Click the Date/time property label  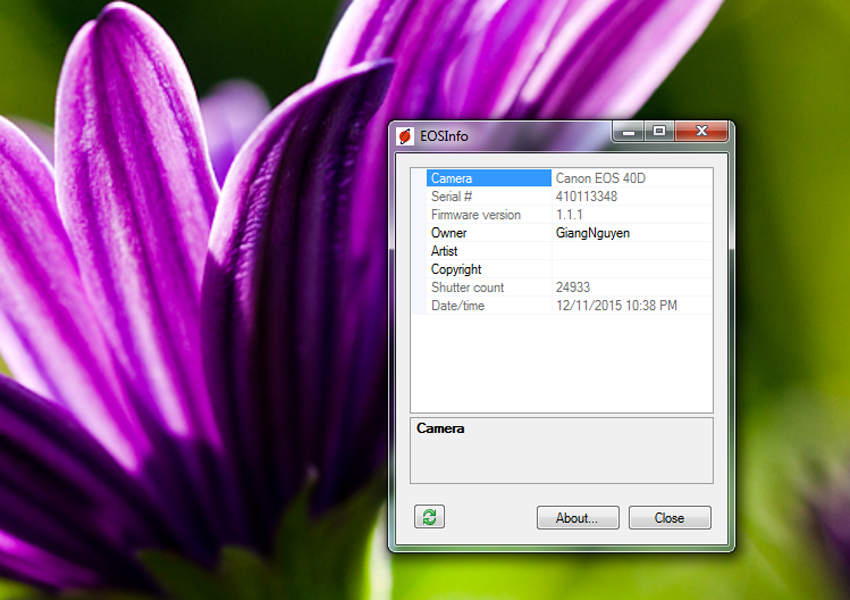458,305
